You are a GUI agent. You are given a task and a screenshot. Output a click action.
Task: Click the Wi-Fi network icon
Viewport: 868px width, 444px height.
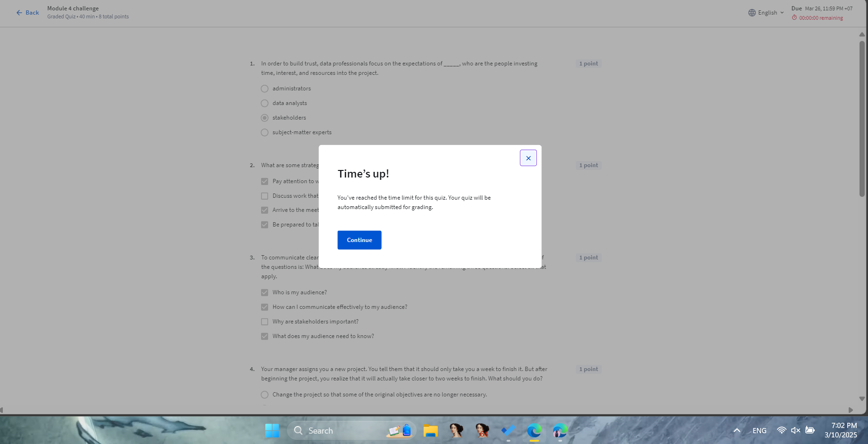click(781, 430)
